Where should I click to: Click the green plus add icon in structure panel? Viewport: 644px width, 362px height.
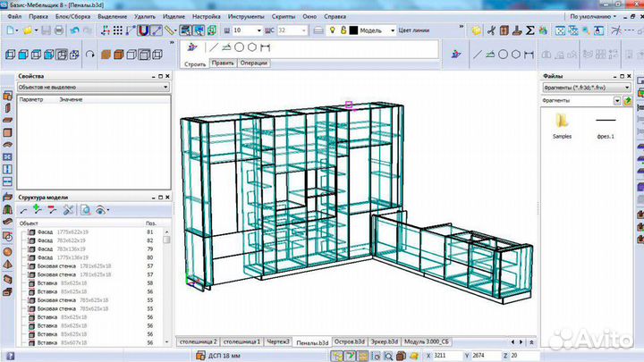(38, 210)
